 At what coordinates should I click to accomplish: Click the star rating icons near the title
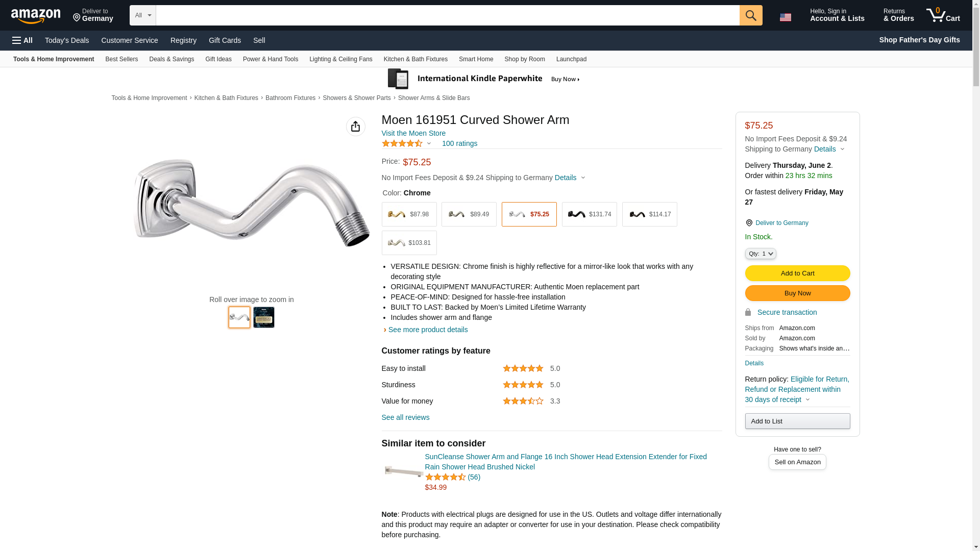pos(402,144)
